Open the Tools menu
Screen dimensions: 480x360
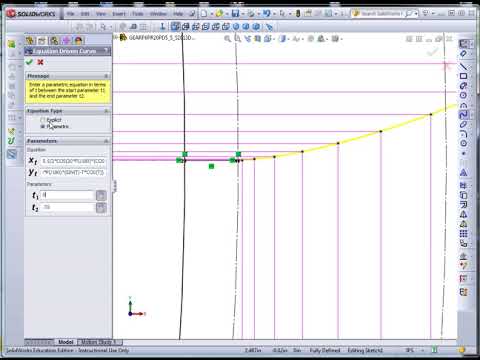coord(138,14)
